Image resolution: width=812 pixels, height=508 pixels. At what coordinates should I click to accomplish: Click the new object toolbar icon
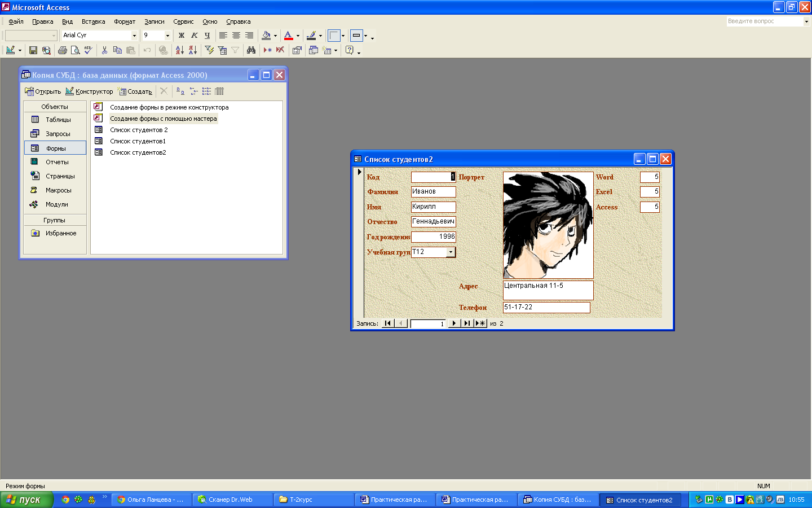coord(327,50)
